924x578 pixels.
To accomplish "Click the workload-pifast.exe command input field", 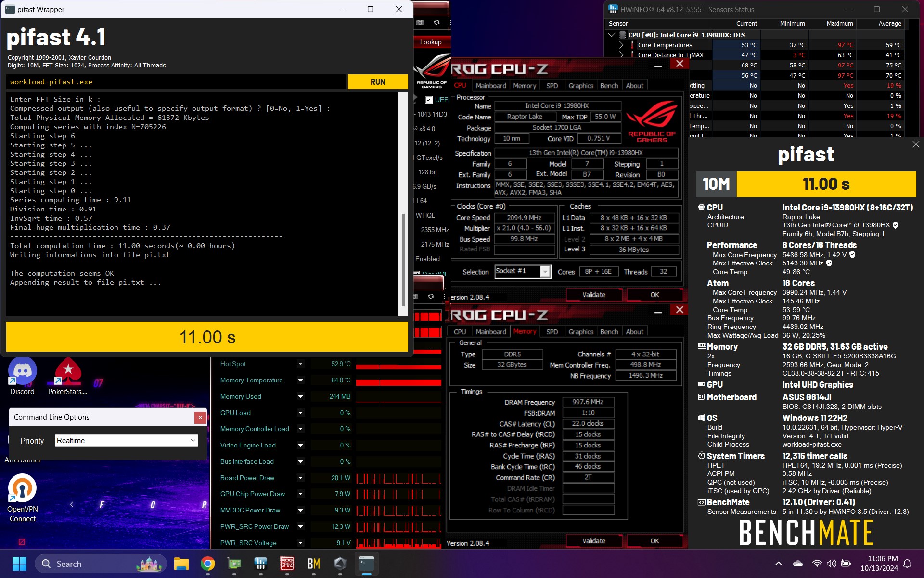I will point(176,82).
